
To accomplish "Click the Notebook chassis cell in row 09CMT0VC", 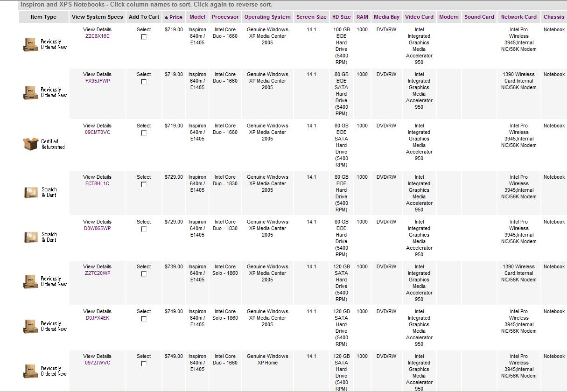I will pos(554,126).
